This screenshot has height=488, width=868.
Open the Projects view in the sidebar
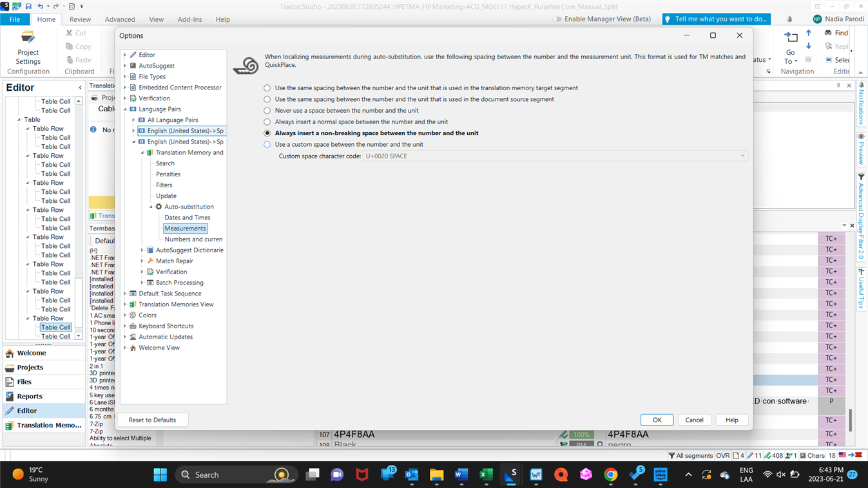click(x=44, y=367)
